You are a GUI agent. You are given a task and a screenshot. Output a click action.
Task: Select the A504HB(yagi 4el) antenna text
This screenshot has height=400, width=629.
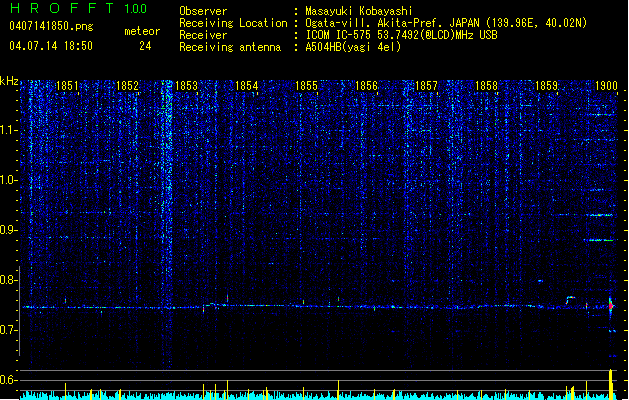click(353, 47)
